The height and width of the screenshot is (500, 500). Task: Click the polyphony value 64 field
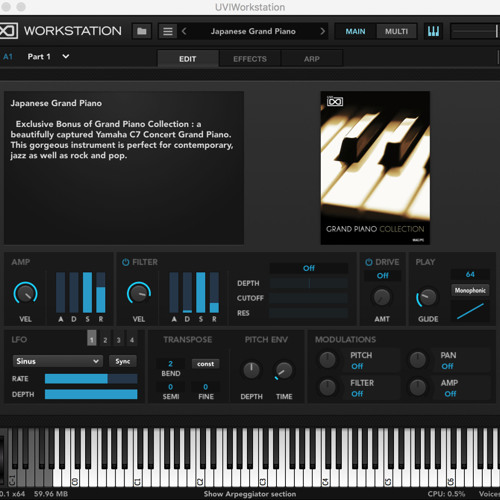(470, 274)
